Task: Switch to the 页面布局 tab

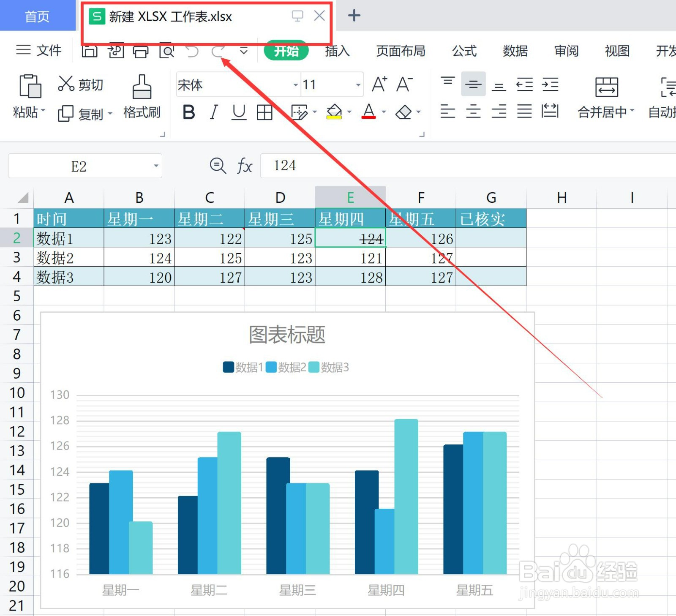Action: point(401,51)
